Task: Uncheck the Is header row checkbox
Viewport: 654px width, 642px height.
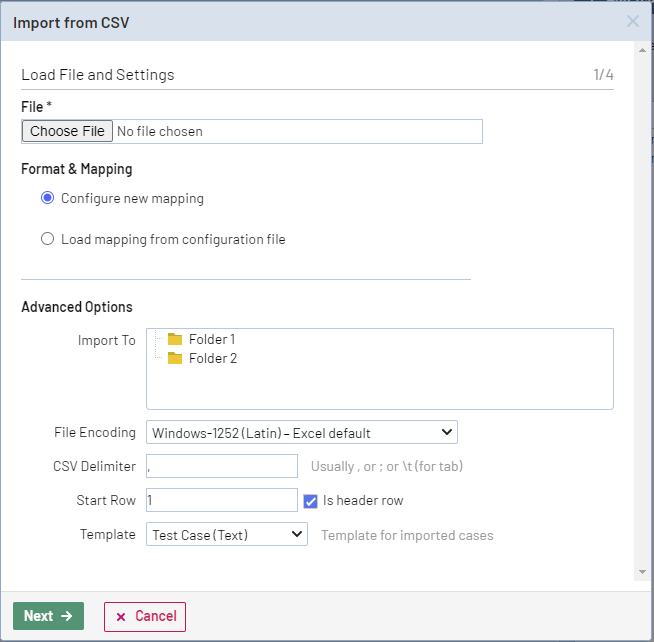Action: coord(310,500)
